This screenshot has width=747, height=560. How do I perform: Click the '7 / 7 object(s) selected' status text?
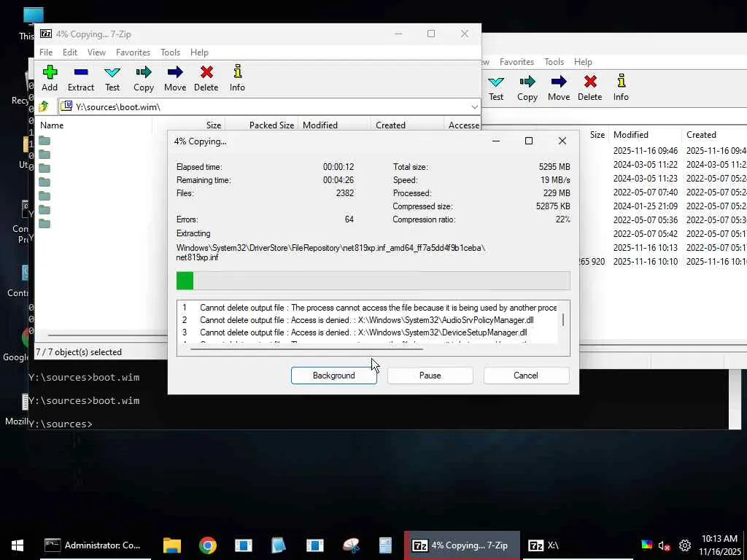click(79, 352)
